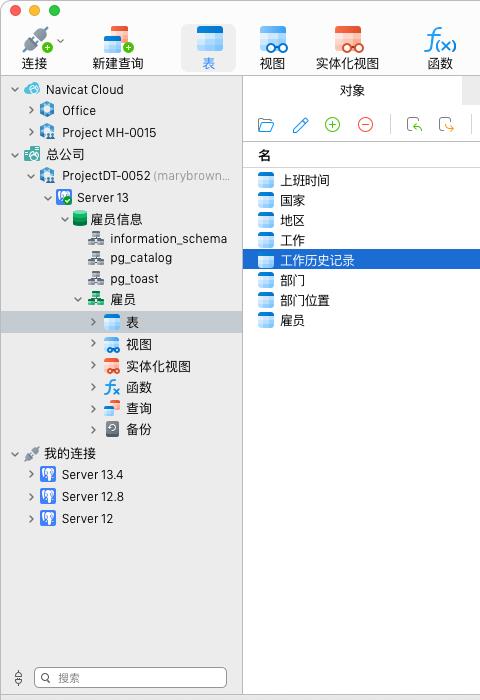The image size is (480, 700).
Task: Click the Design Table pencil icon
Action: [x=301, y=125]
